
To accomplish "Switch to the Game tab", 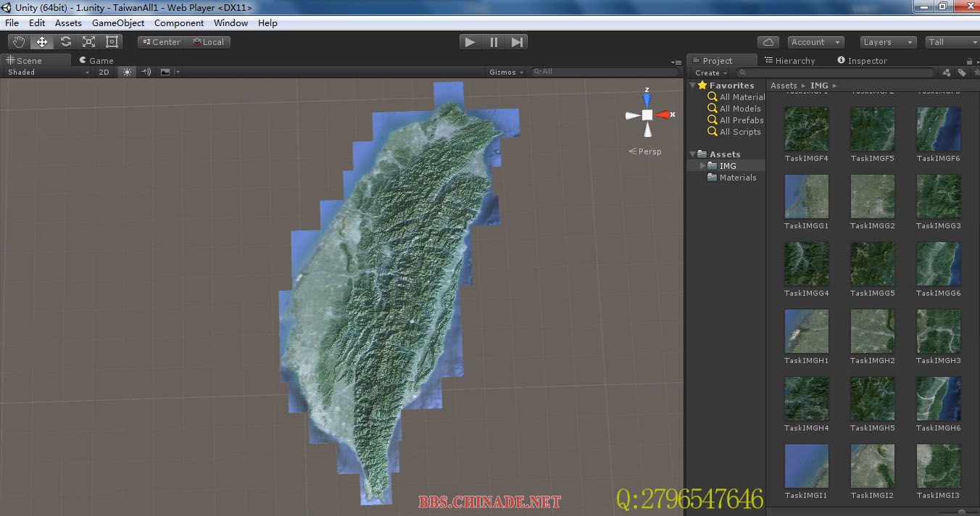I will 96,61.
